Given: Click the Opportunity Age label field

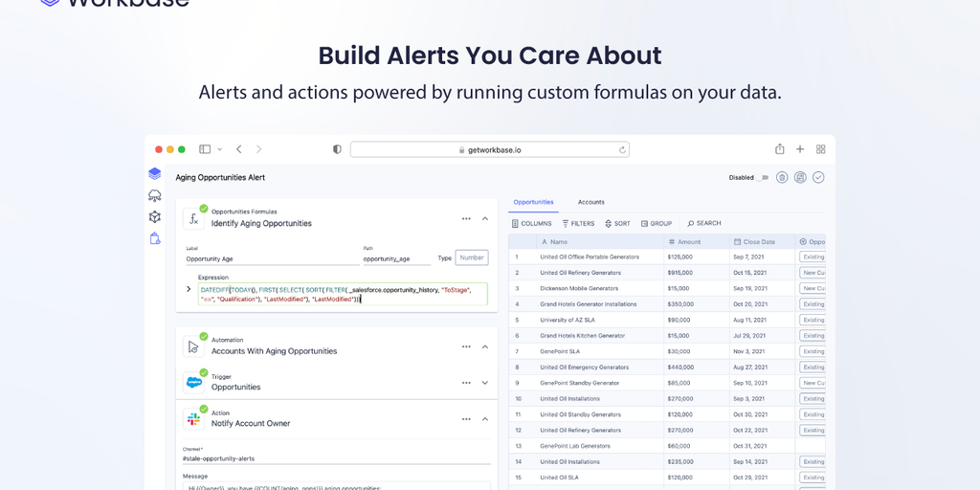Looking at the screenshot, I should [x=272, y=258].
